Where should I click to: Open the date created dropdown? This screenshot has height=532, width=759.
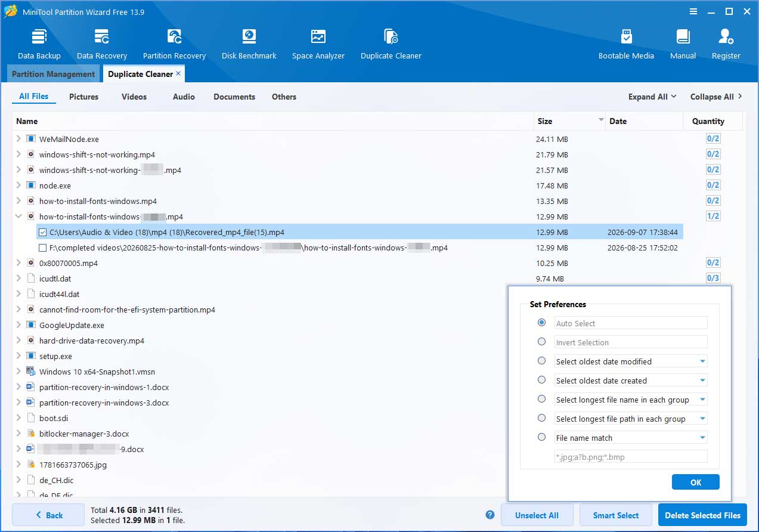click(702, 381)
